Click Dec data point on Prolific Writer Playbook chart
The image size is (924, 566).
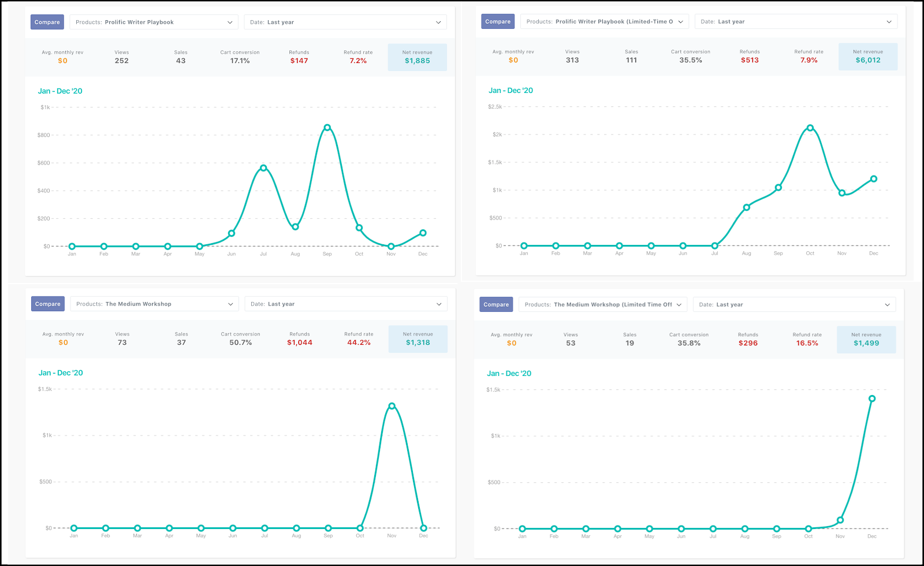[423, 233]
